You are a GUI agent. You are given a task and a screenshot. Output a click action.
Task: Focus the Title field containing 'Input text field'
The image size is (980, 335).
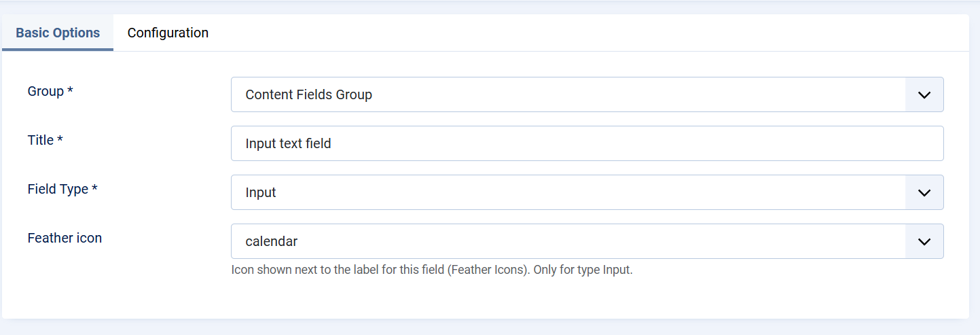point(587,143)
